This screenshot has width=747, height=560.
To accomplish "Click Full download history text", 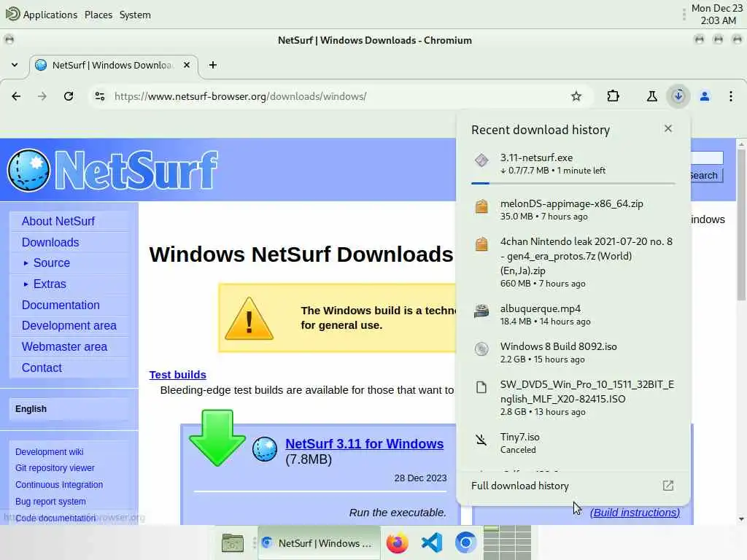I will coord(519,486).
